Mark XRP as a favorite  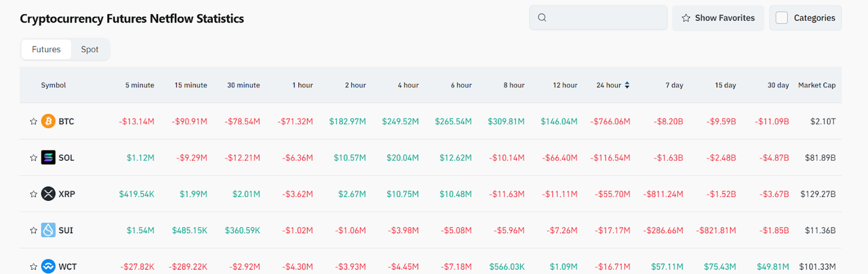click(x=33, y=194)
